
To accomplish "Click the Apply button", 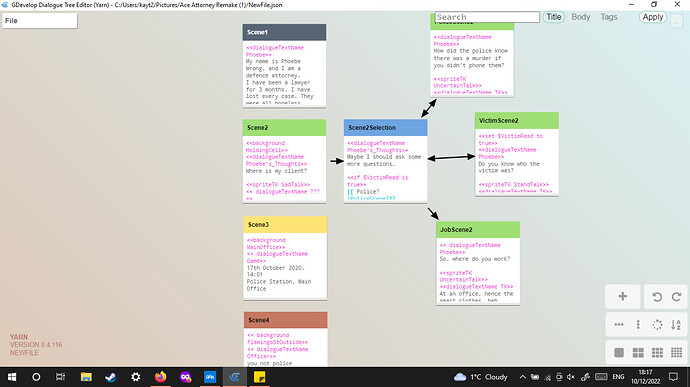I will [x=653, y=17].
